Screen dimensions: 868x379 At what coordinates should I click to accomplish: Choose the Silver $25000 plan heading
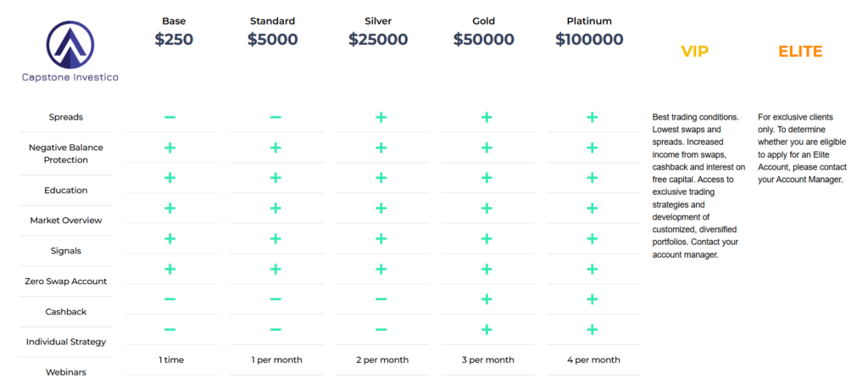pos(376,31)
